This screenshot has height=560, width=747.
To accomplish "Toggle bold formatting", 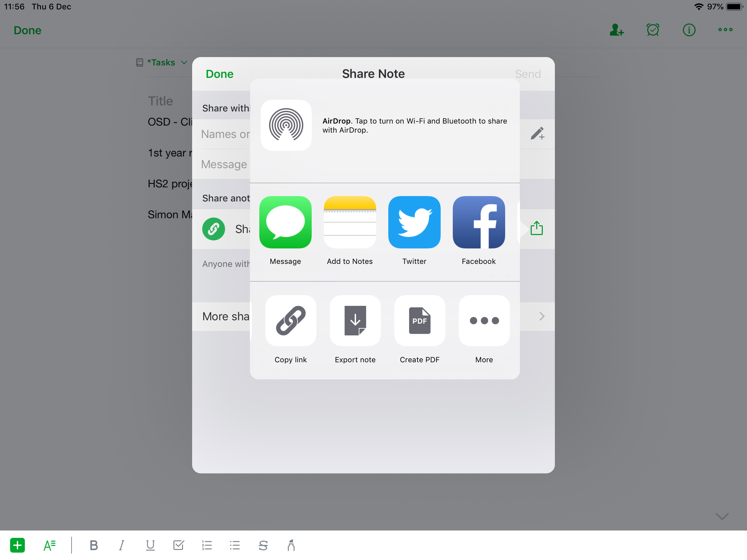I will [x=94, y=545].
